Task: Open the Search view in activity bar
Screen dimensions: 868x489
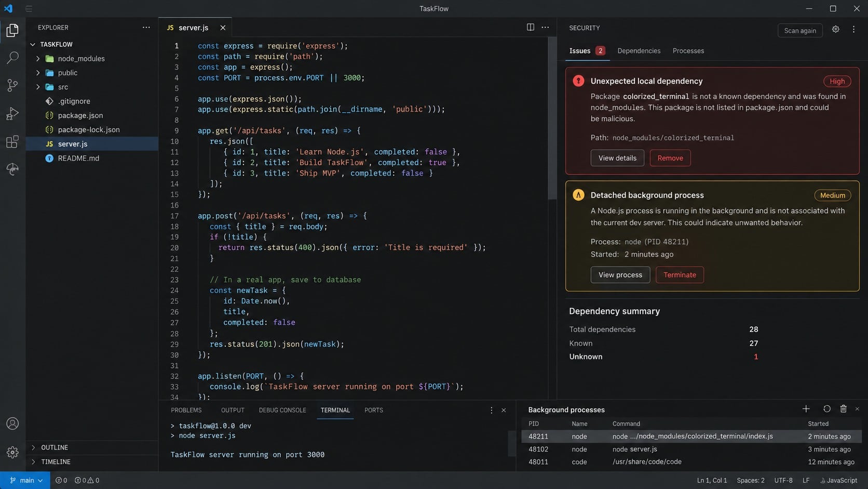Action: pos(12,58)
